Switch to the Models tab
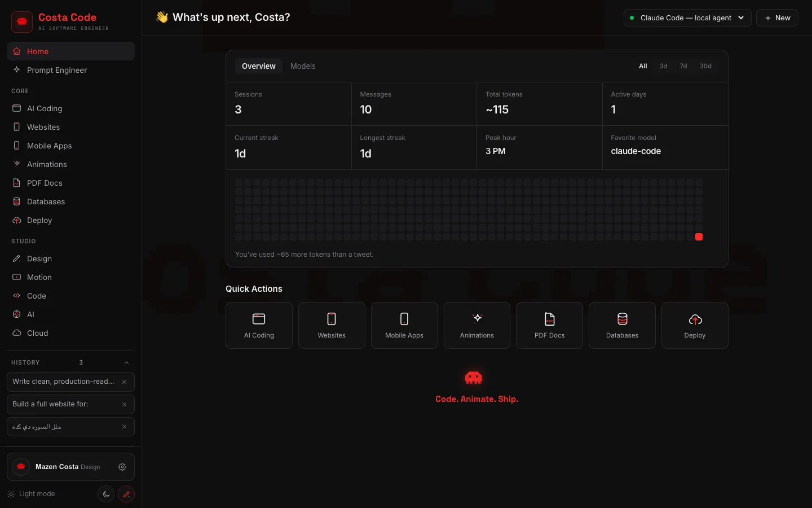Viewport: 812px width, 508px height. (303, 66)
